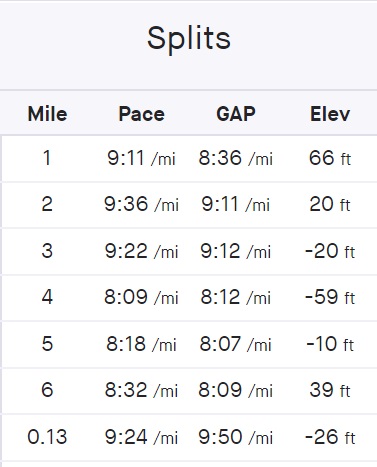The width and height of the screenshot is (377, 467).
Task: Click the GAP column header
Action: (x=236, y=114)
